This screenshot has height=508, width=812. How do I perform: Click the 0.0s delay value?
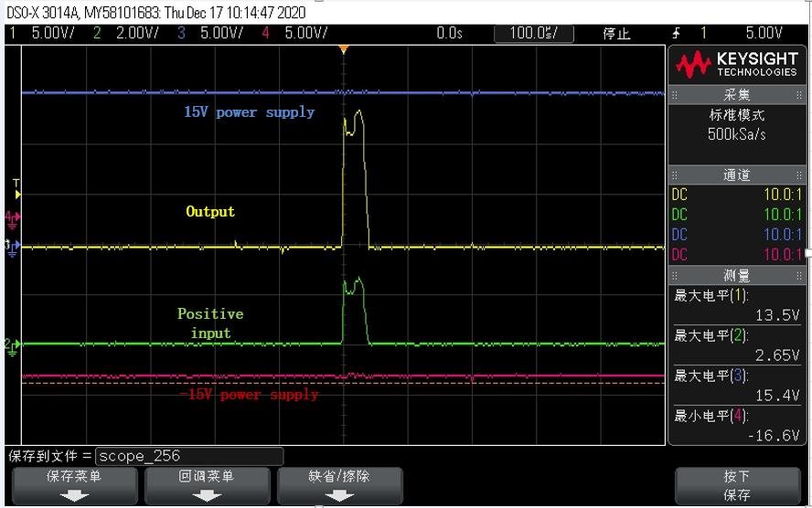point(449,33)
